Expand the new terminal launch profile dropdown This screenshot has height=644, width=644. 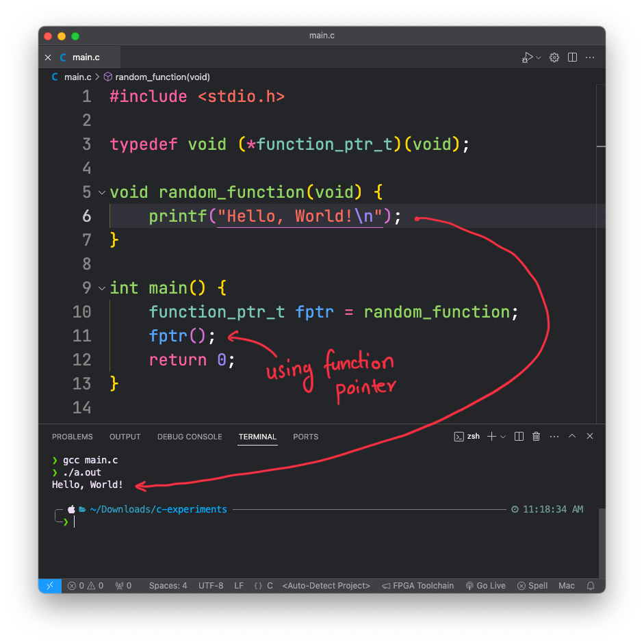point(503,437)
